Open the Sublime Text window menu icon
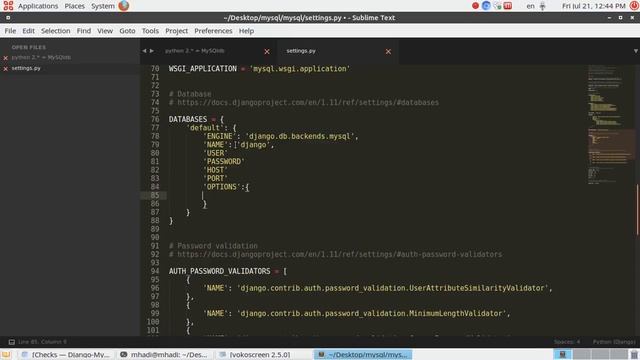Image resolution: width=640 pixels, height=360 pixels. point(8,18)
